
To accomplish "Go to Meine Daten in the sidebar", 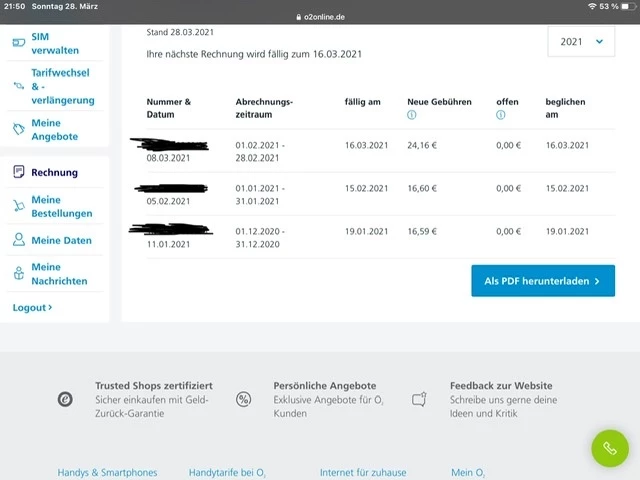I will (x=61, y=240).
